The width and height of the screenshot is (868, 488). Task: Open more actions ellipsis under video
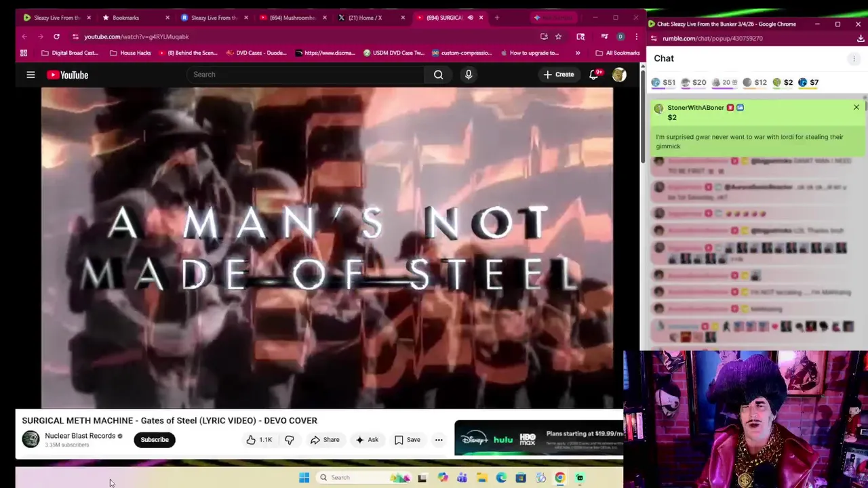click(439, 440)
